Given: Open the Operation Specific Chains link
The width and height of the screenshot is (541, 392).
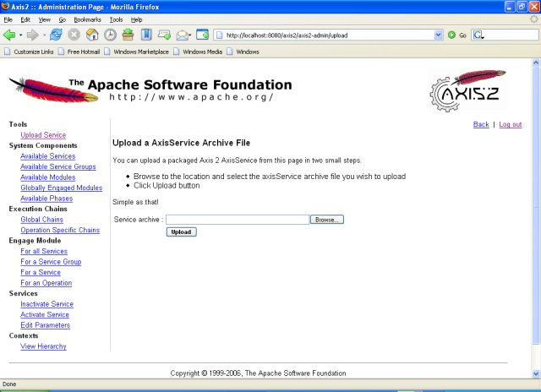Looking at the screenshot, I should (60, 230).
